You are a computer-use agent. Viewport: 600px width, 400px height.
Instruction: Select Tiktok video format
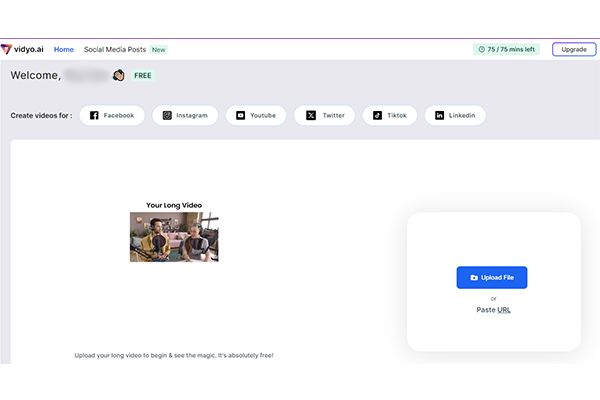click(390, 115)
